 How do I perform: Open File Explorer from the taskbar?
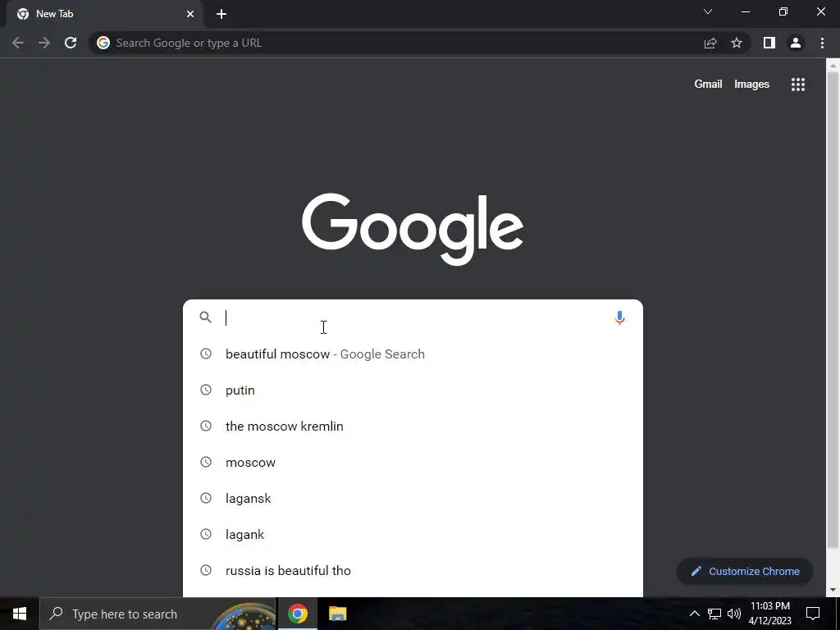point(337,614)
